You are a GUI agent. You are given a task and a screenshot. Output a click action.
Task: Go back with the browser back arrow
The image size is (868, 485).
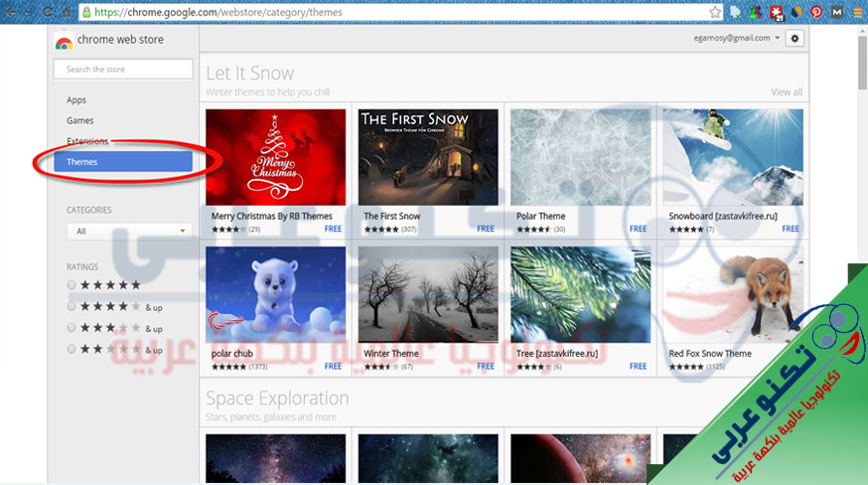[x=11, y=12]
